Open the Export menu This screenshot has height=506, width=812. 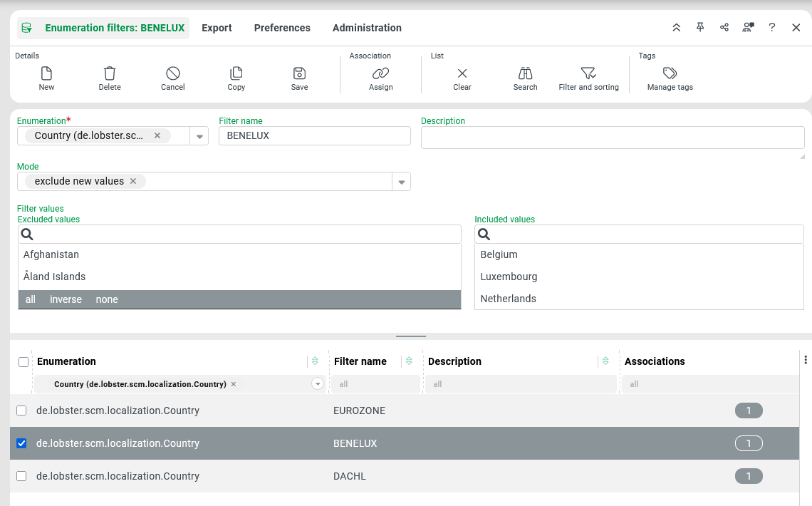coord(217,28)
